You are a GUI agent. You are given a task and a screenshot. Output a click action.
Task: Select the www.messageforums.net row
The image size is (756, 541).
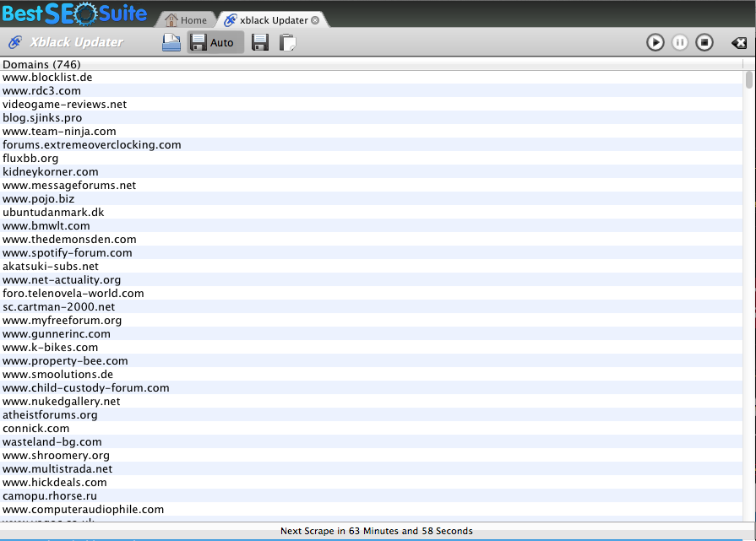[372, 185]
